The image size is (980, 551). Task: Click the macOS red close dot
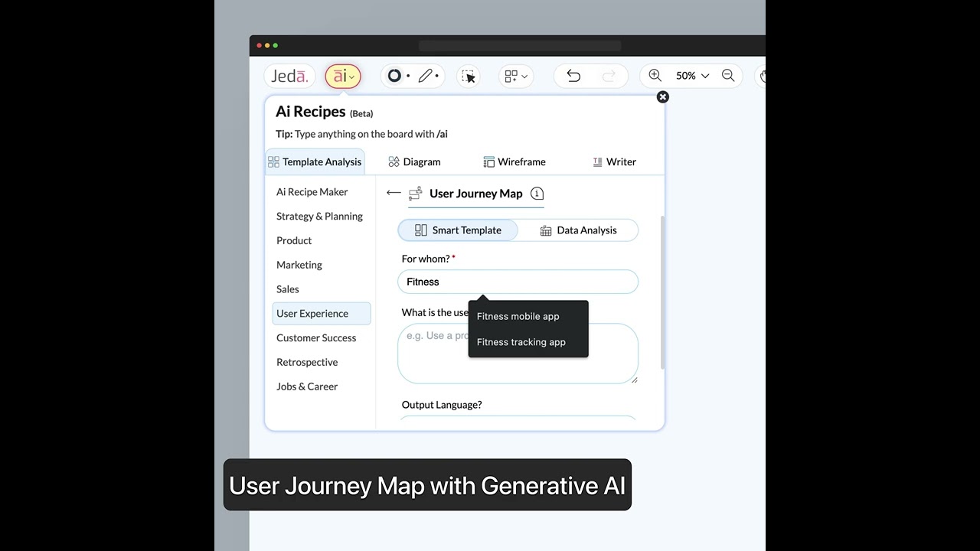pyautogui.click(x=260, y=46)
